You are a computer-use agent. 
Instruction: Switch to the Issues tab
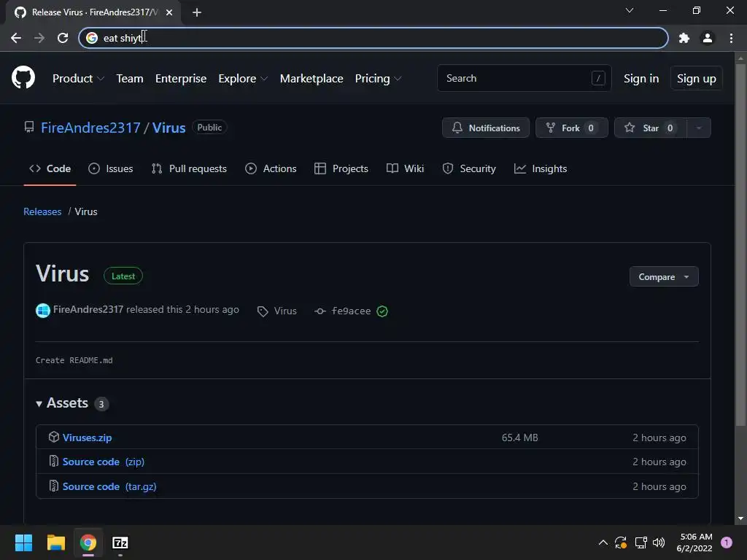coord(111,168)
